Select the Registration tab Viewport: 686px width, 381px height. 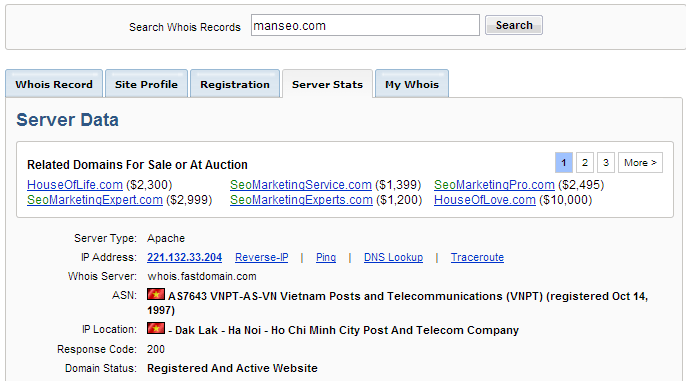pos(235,84)
